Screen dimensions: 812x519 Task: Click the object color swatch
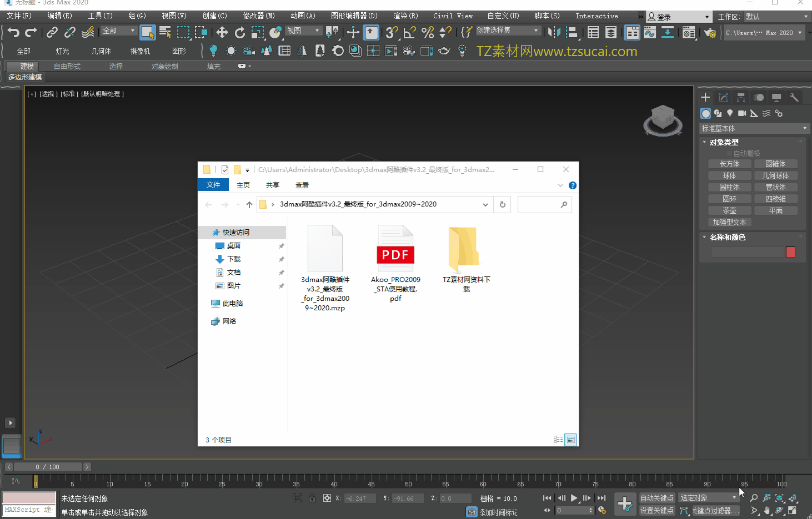pos(791,252)
